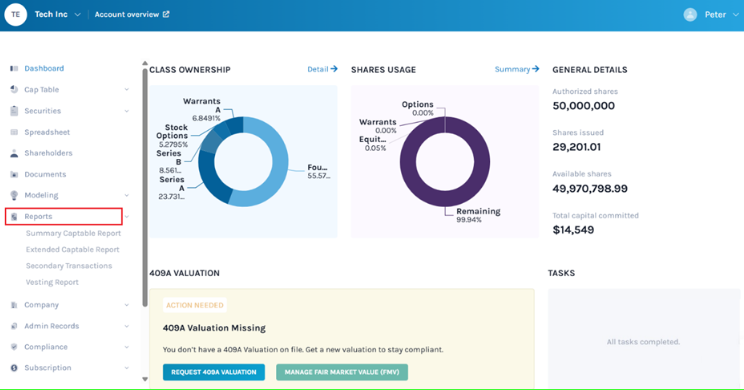Click the Request 409A Valuation button
The width and height of the screenshot is (744, 390).
pos(214,372)
